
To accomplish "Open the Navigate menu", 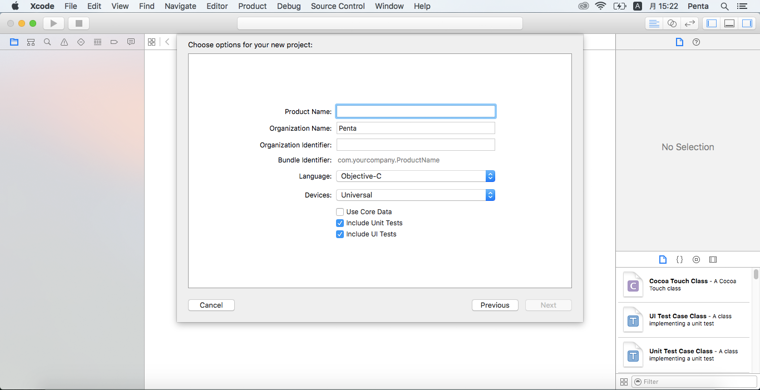I will pos(180,6).
